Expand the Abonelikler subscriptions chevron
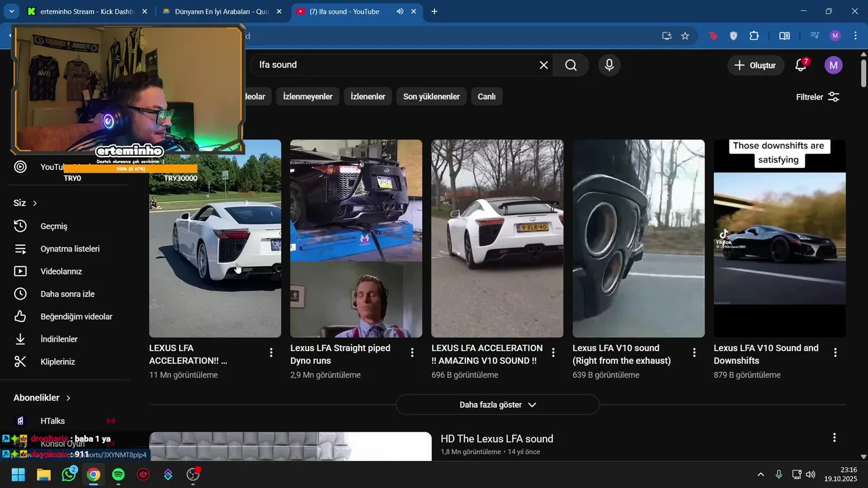 coord(68,398)
